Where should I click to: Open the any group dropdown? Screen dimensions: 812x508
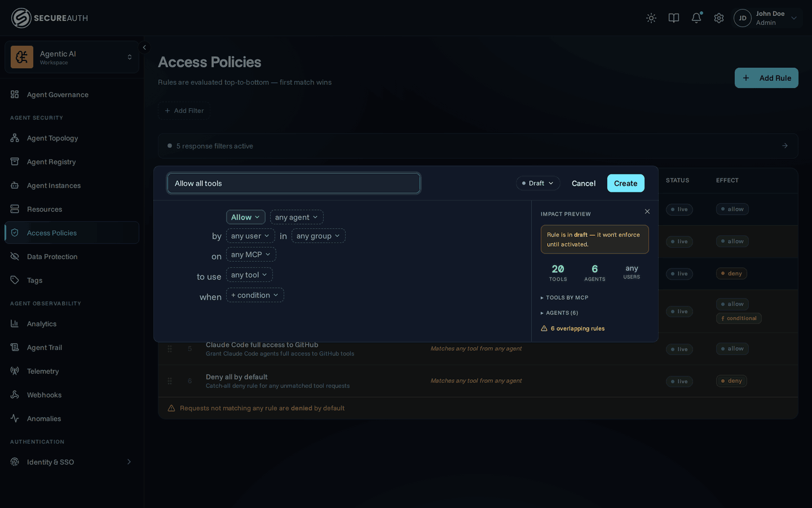[x=319, y=236]
